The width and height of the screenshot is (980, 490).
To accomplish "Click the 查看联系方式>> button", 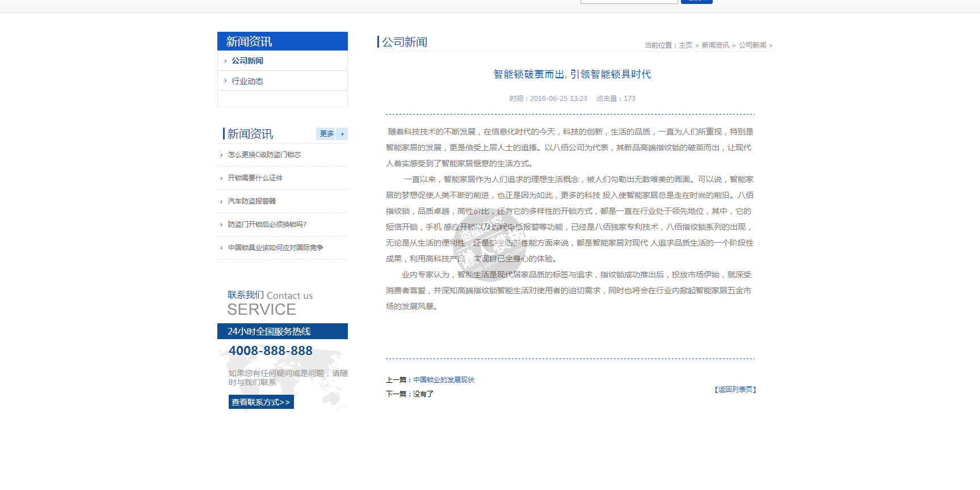I will click(x=261, y=402).
